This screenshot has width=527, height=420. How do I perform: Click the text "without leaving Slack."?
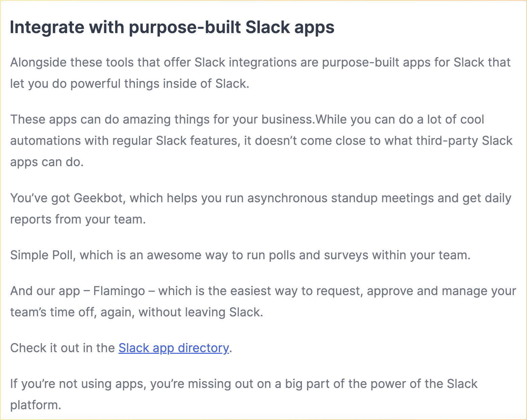[200, 312]
